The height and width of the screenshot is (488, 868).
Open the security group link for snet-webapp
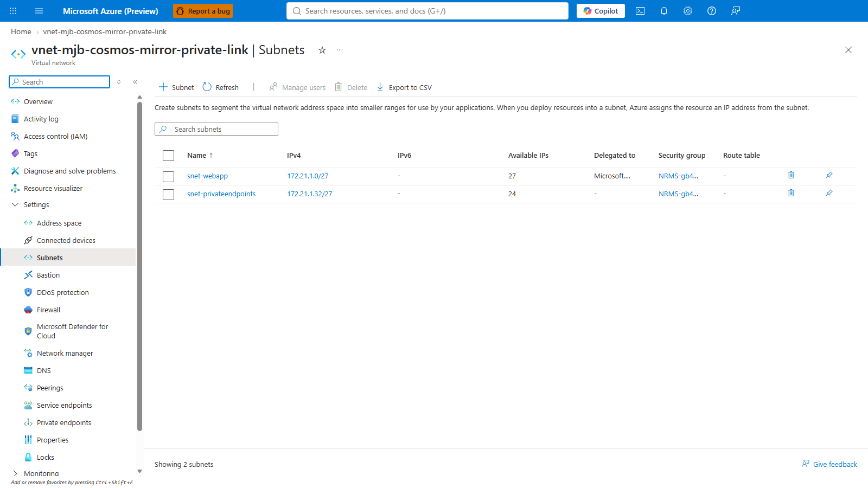[678, 176]
